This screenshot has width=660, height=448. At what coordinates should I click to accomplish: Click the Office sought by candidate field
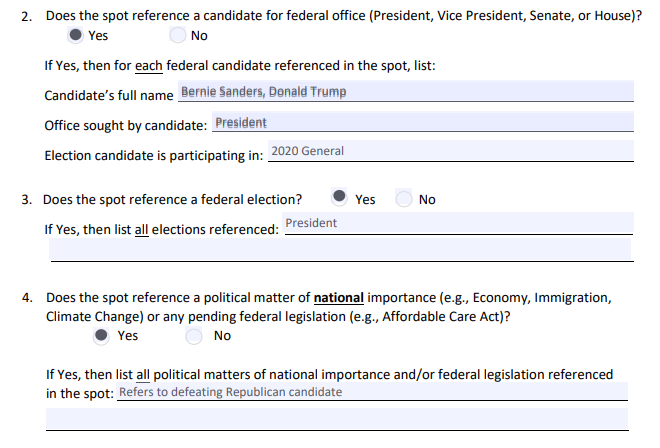click(422, 123)
